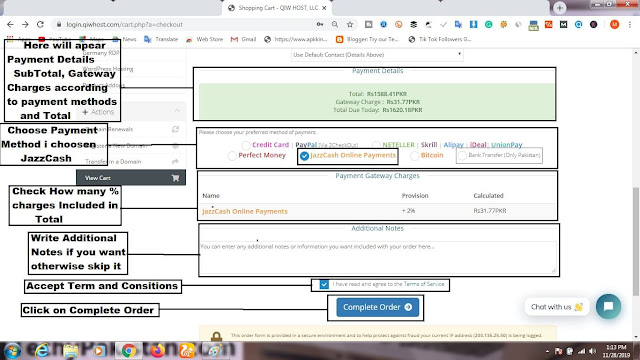Click the taskbar volume speaker icon
The image size is (640, 360).
(592, 351)
